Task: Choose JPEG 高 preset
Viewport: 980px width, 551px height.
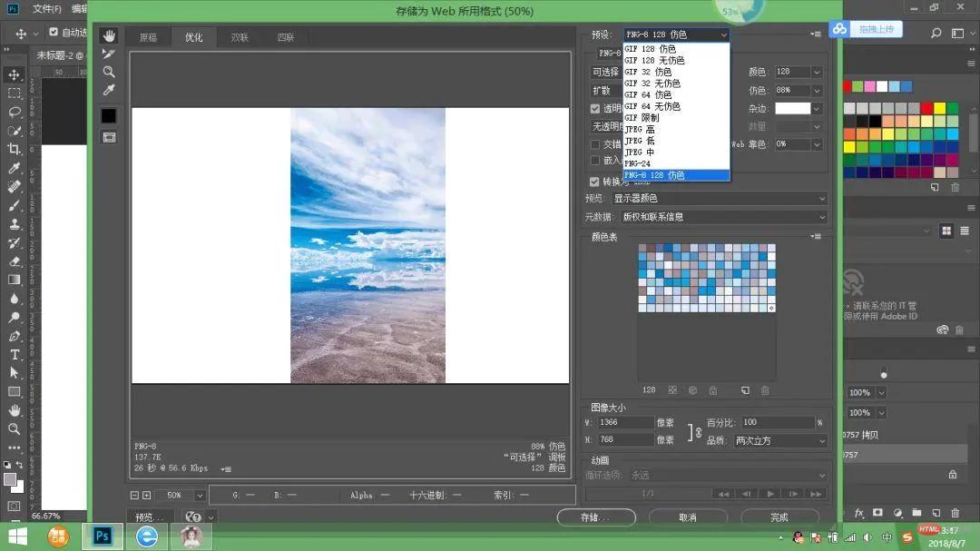Action: pos(676,130)
